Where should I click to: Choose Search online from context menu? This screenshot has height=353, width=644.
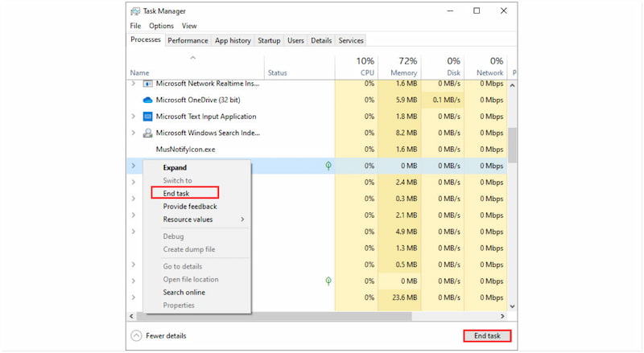(184, 292)
